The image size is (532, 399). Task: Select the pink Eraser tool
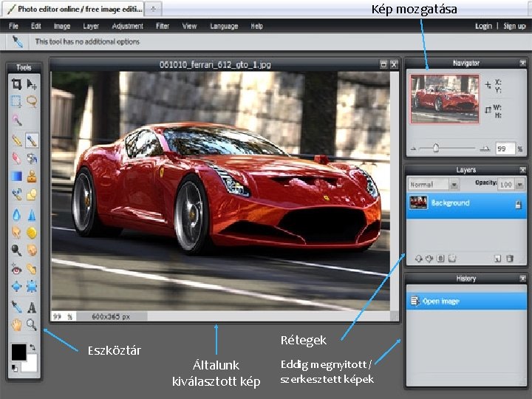click(x=16, y=158)
